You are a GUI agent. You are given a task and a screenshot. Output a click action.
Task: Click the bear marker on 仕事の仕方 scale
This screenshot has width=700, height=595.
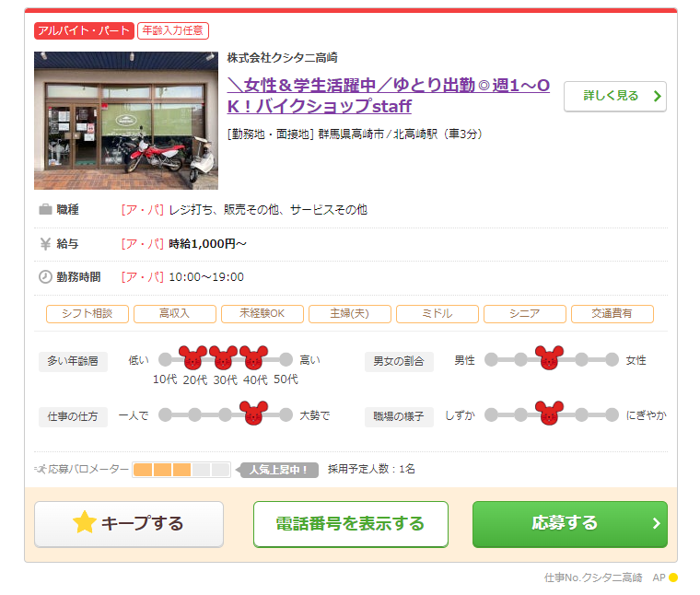(254, 414)
